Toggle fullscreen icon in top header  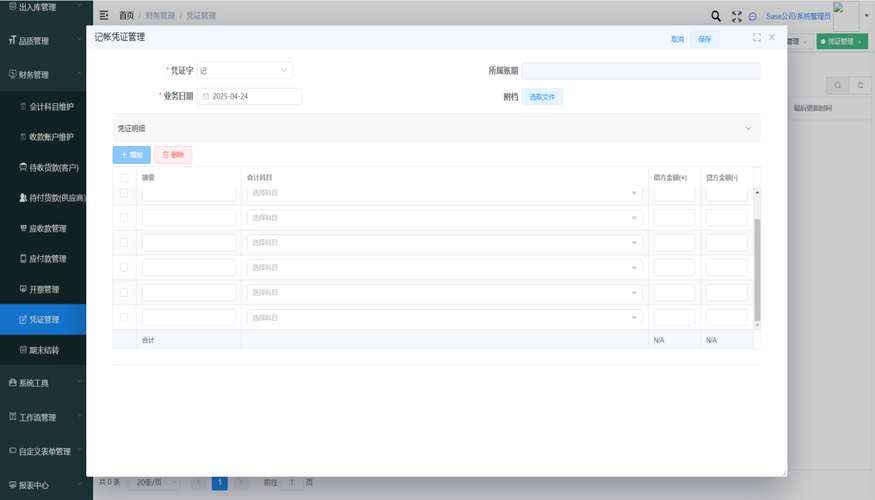coord(737,17)
